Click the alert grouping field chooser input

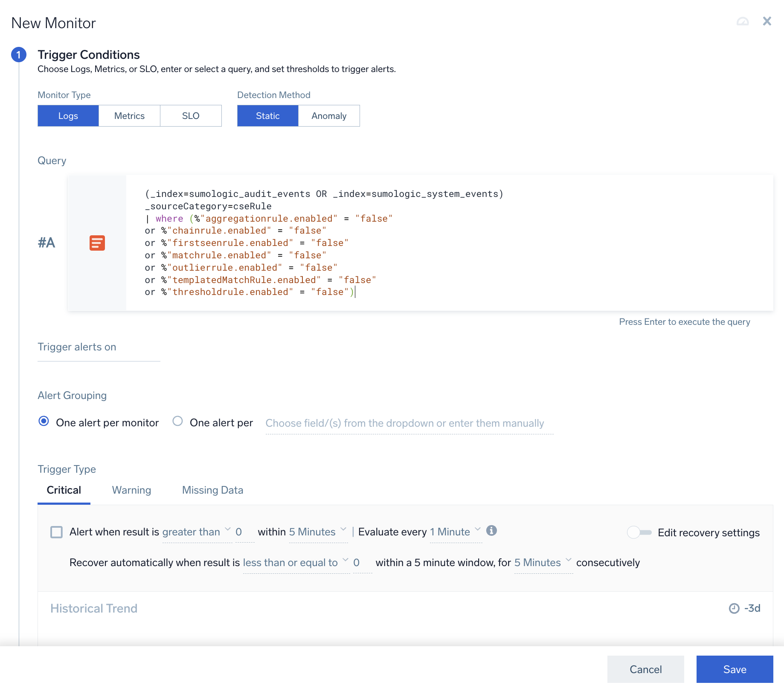405,423
